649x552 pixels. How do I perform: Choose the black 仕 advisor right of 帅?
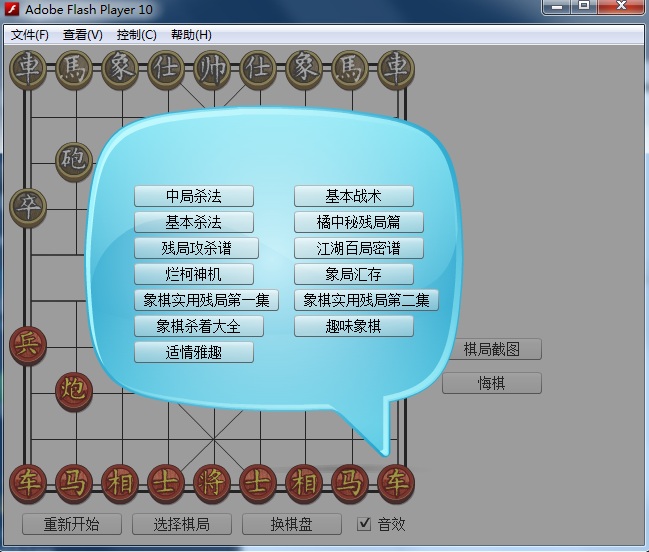258,70
